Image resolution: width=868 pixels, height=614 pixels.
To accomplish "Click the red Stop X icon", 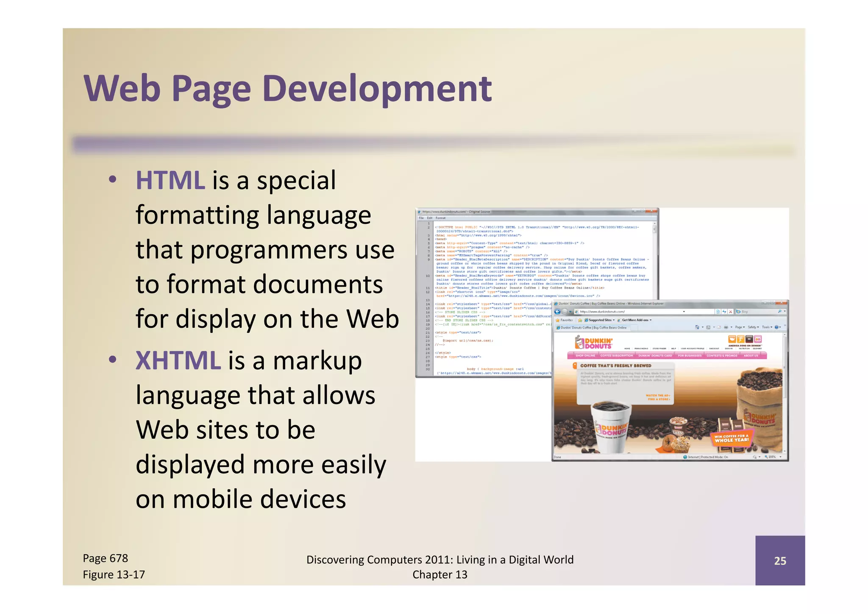I will click(x=731, y=312).
